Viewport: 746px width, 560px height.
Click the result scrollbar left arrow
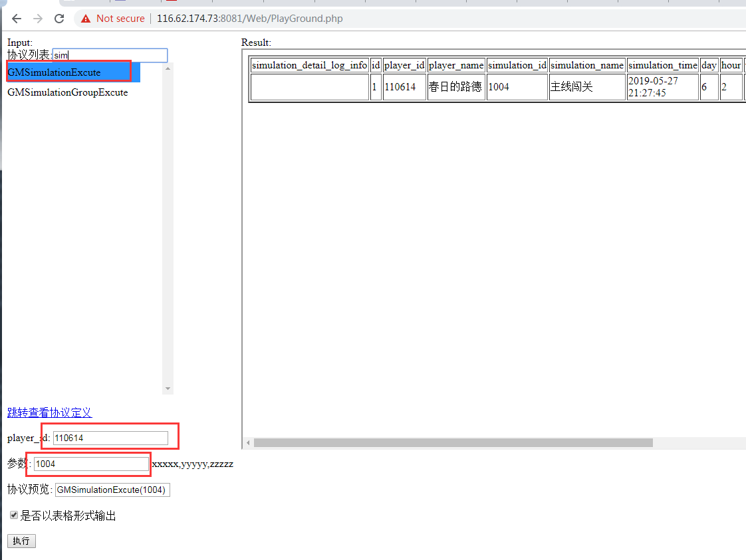click(248, 443)
